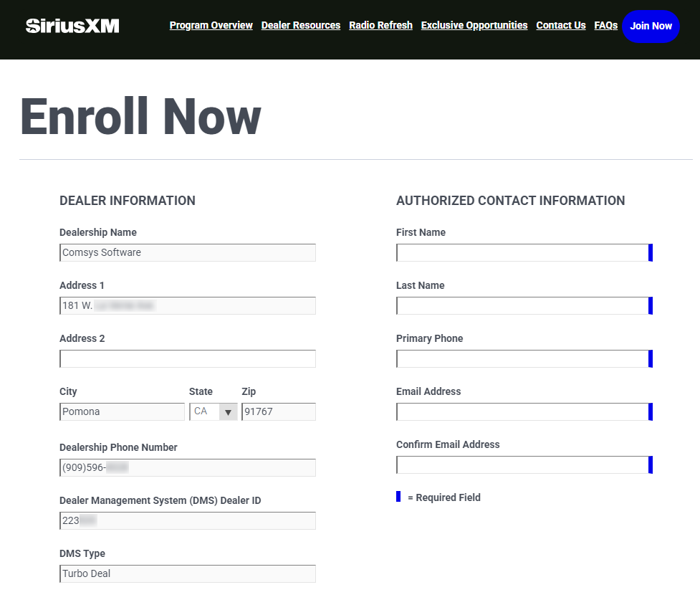
Task: Click the 'Email Address' label
Action: pyautogui.click(x=428, y=391)
